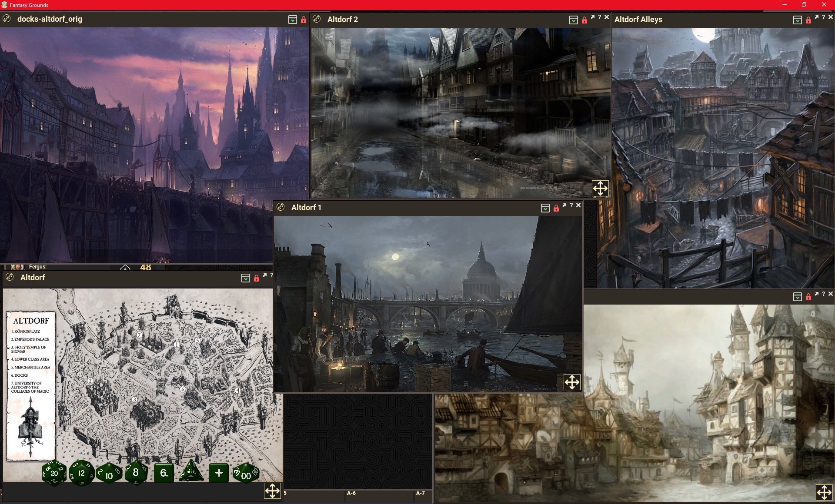Click the moon in Altdorf 1 image

coord(395,257)
